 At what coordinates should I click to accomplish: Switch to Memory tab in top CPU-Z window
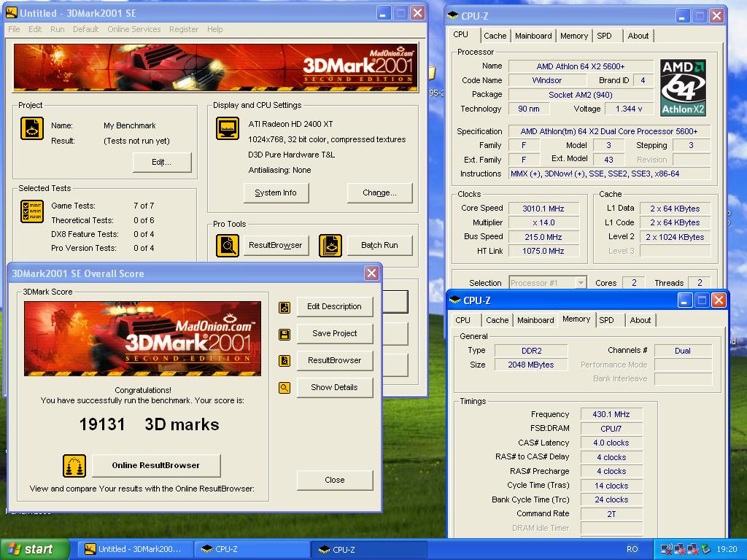(x=574, y=36)
